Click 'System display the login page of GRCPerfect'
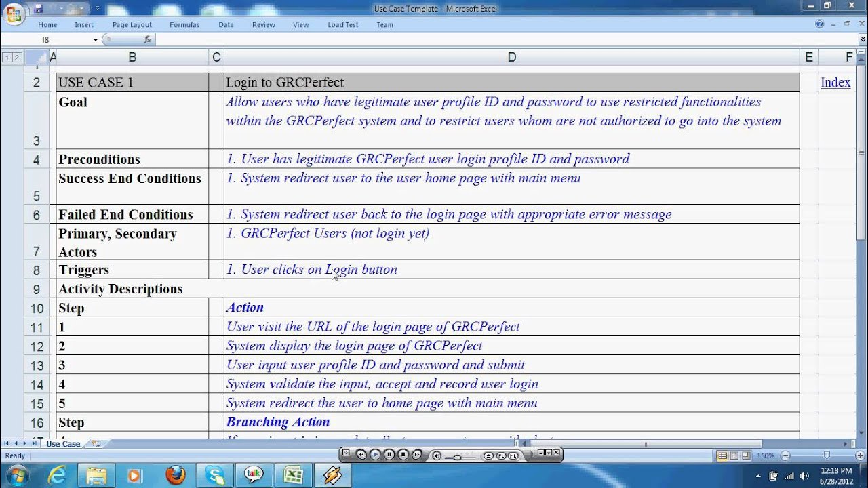This screenshot has height=488, width=868. [512, 346]
